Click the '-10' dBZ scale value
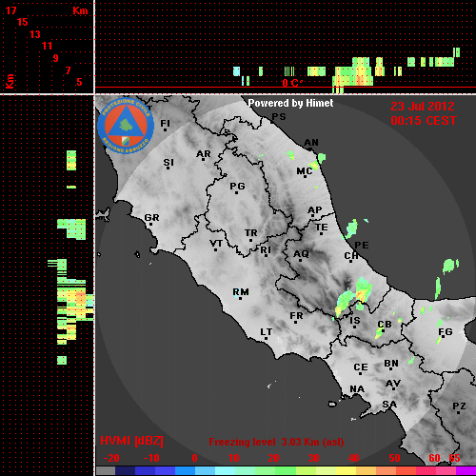This screenshot has width=476, height=476. (x=151, y=458)
